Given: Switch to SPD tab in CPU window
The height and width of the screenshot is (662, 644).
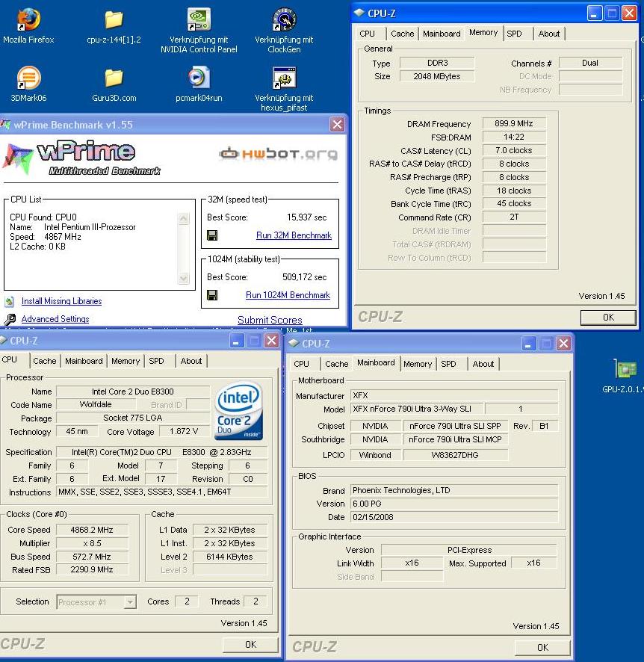Looking at the screenshot, I should coord(156,361).
